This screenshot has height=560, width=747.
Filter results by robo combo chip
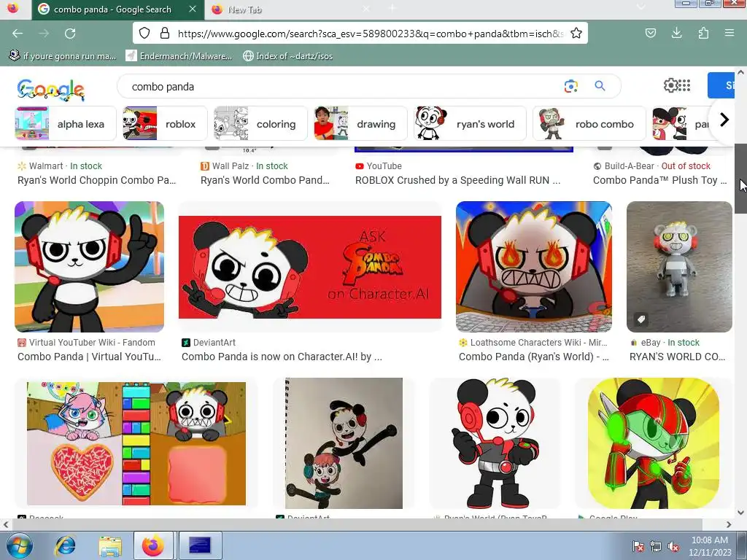pos(589,124)
